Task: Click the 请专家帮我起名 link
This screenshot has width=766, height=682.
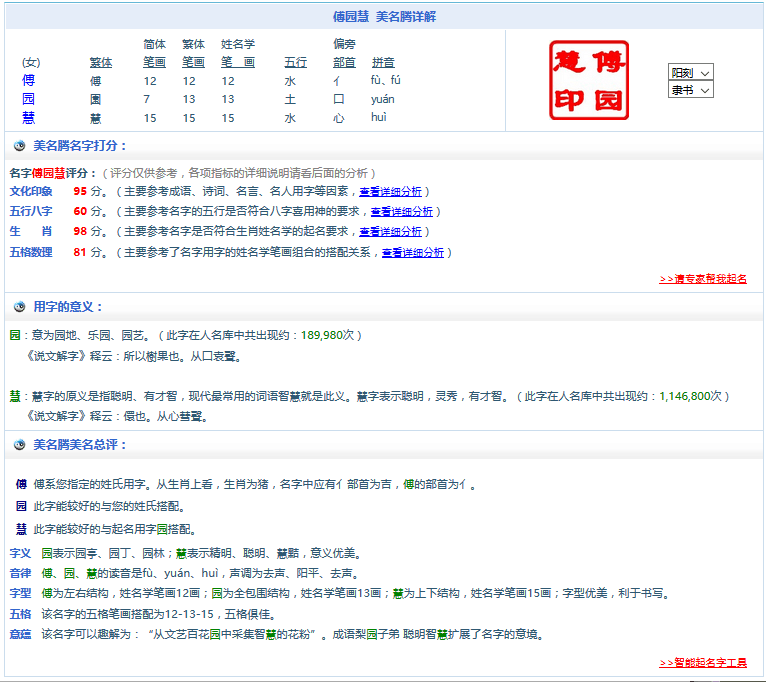Action: point(703,279)
